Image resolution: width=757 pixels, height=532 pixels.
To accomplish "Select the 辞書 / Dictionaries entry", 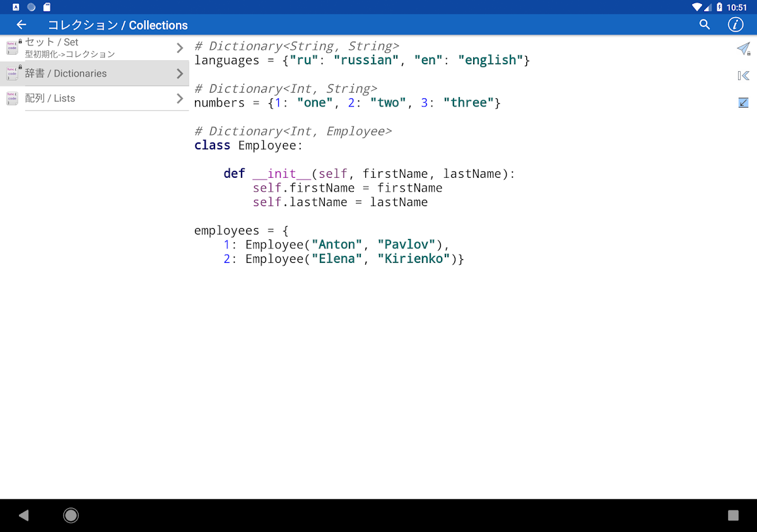I will tap(95, 74).
